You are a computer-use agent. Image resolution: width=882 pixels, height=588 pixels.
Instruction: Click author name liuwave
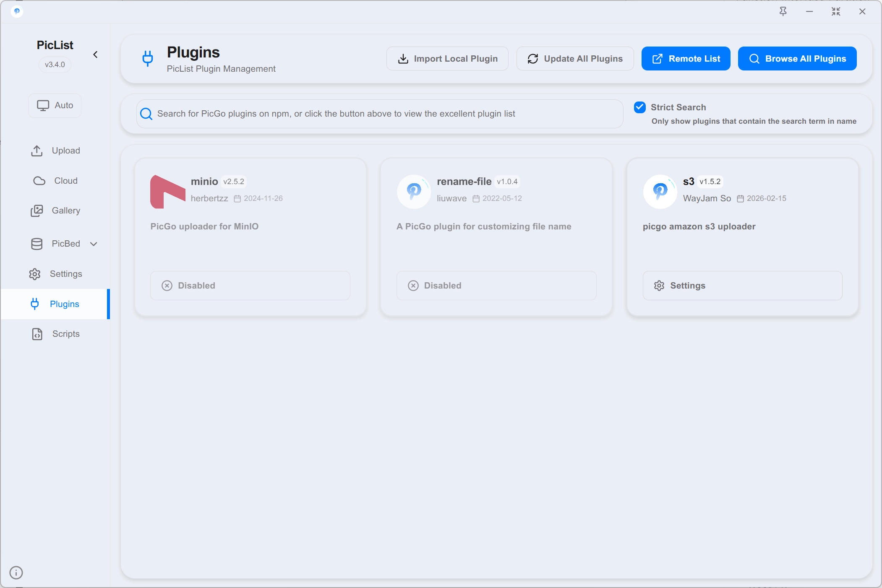(x=451, y=198)
